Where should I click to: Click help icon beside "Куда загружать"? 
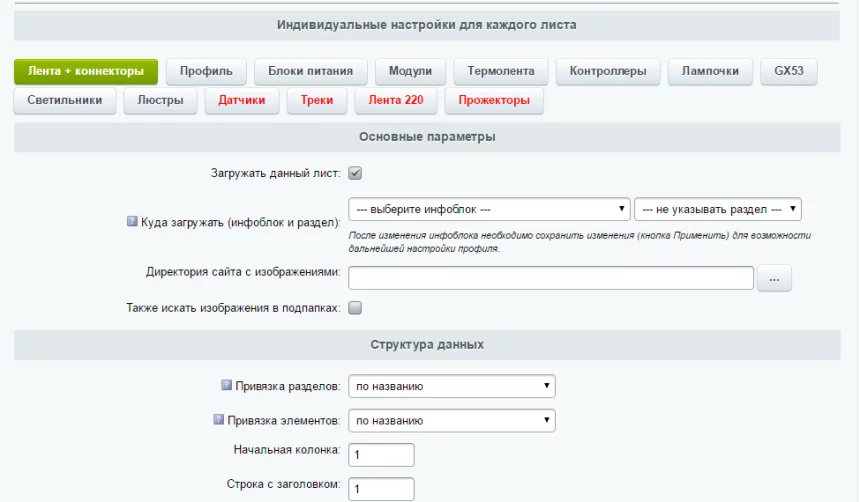[x=132, y=221]
